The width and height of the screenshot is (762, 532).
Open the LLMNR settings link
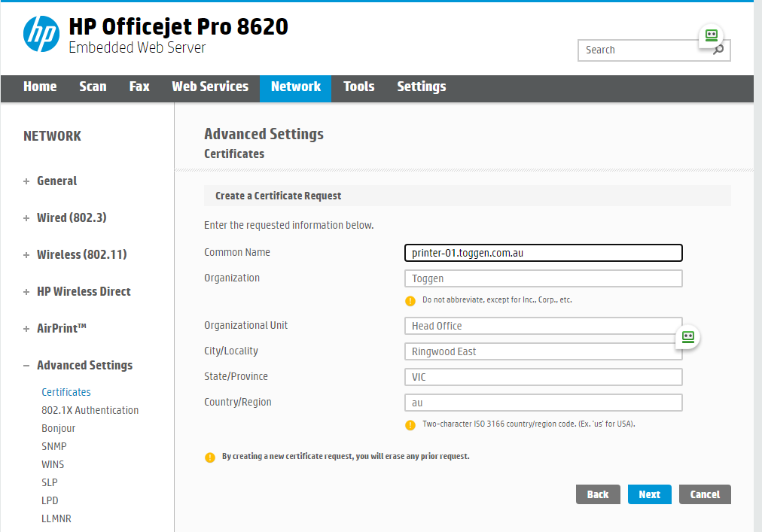pyautogui.click(x=56, y=518)
